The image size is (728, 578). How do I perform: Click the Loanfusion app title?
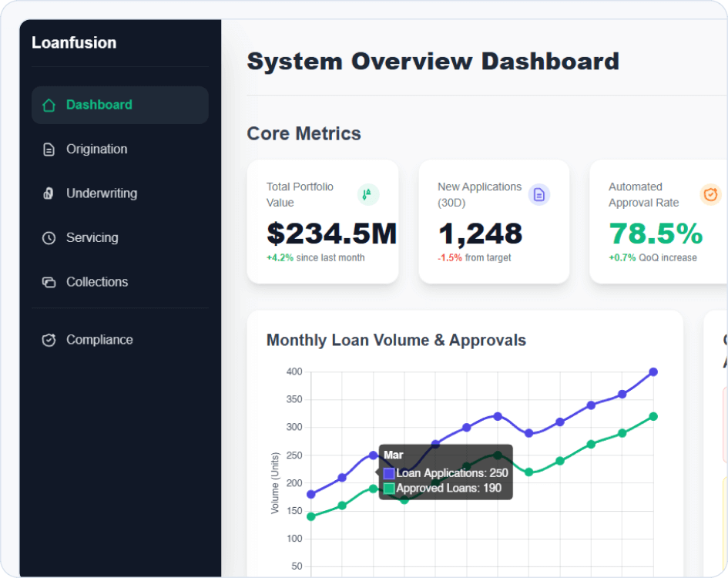tap(74, 42)
